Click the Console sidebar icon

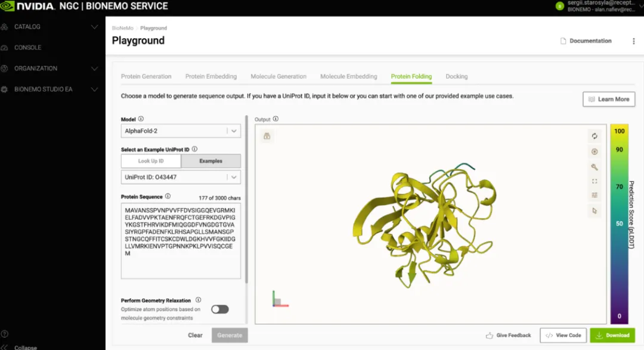pos(5,48)
